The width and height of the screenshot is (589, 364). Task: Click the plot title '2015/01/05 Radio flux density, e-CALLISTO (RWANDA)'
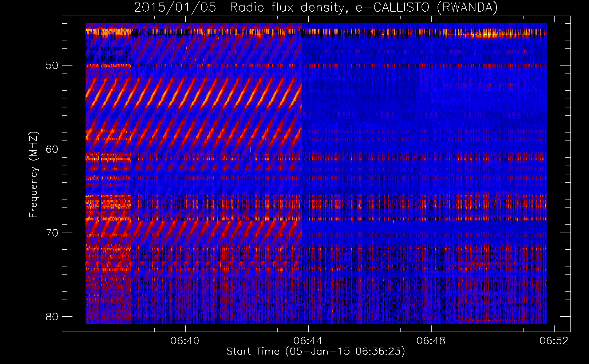[x=316, y=8]
